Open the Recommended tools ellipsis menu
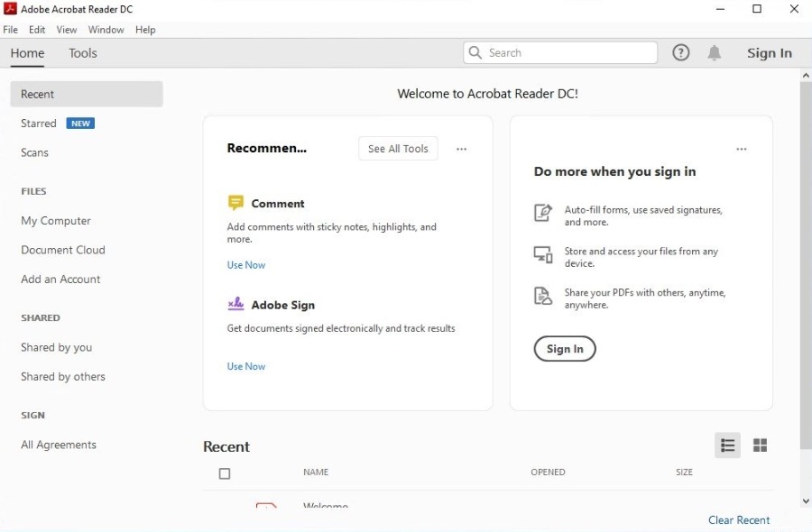The height and width of the screenshot is (532, 812). pyautogui.click(x=462, y=150)
